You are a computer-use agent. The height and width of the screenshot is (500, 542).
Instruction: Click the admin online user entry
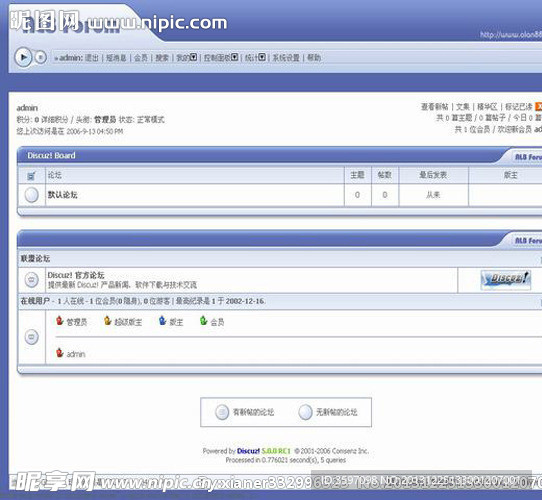point(71,353)
